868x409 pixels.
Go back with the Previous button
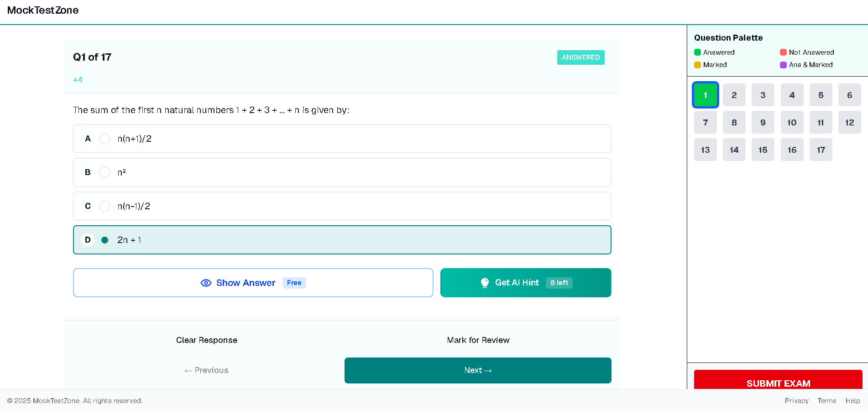pyautogui.click(x=206, y=370)
